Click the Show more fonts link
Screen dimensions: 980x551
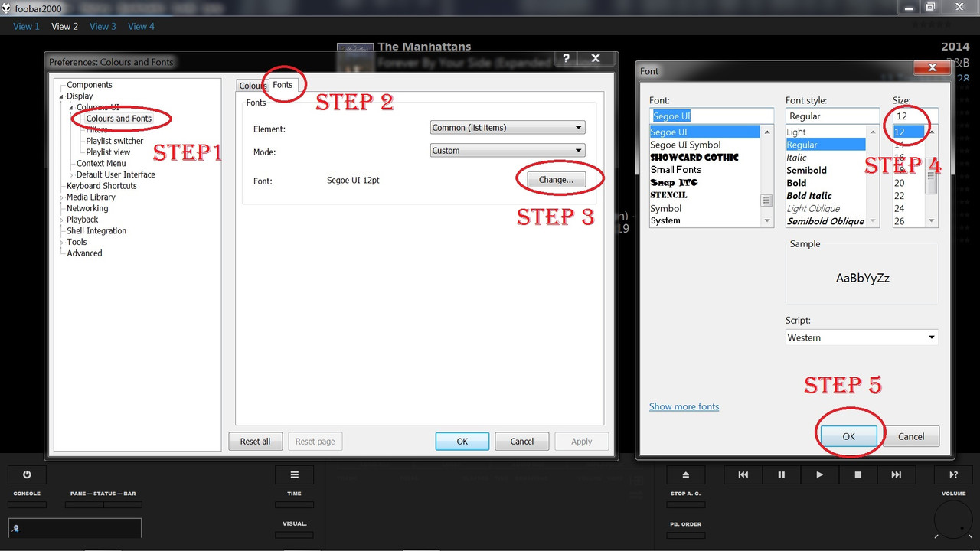pos(684,406)
